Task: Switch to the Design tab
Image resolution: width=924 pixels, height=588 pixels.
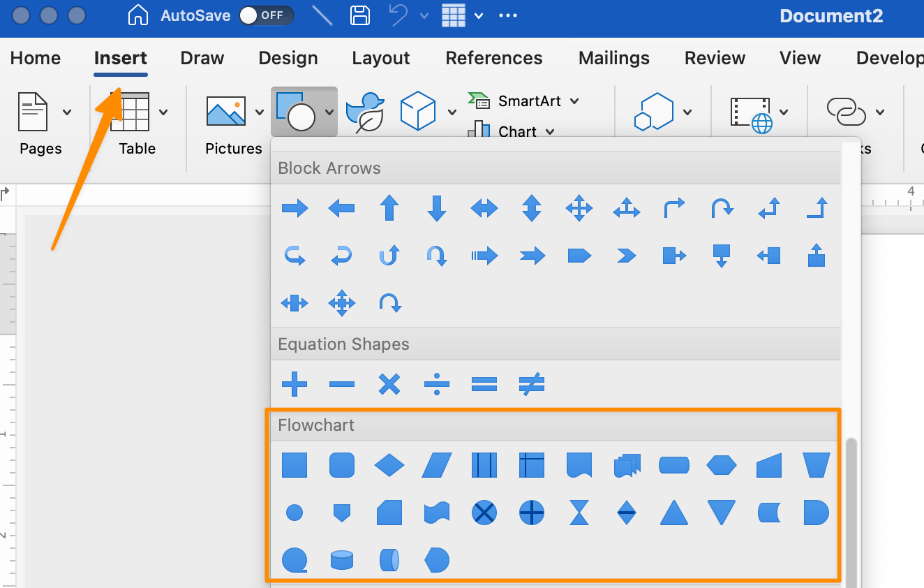Action: pyautogui.click(x=288, y=58)
